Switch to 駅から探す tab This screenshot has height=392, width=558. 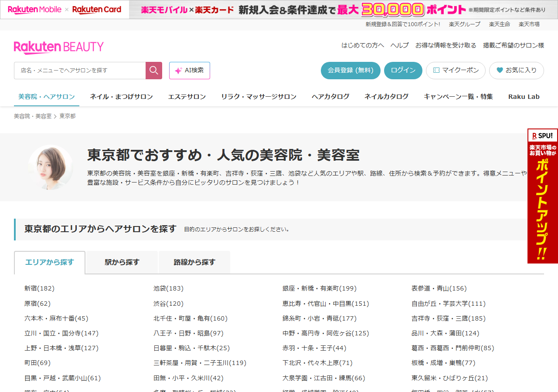click(x=122, y=262)
